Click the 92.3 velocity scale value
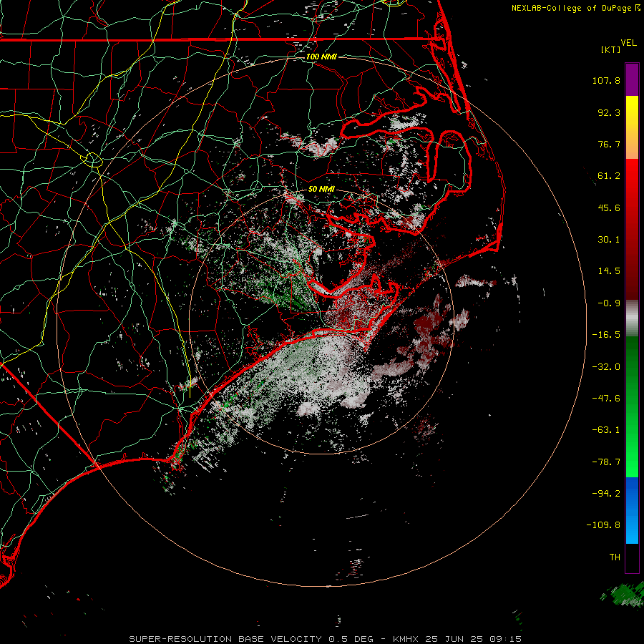 pos(609,112)
